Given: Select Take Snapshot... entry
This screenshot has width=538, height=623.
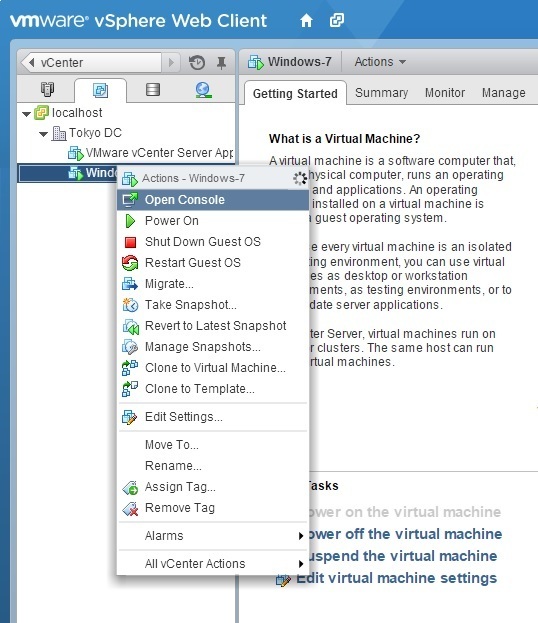Looking at the screenshot, I should tap(213, 305).
